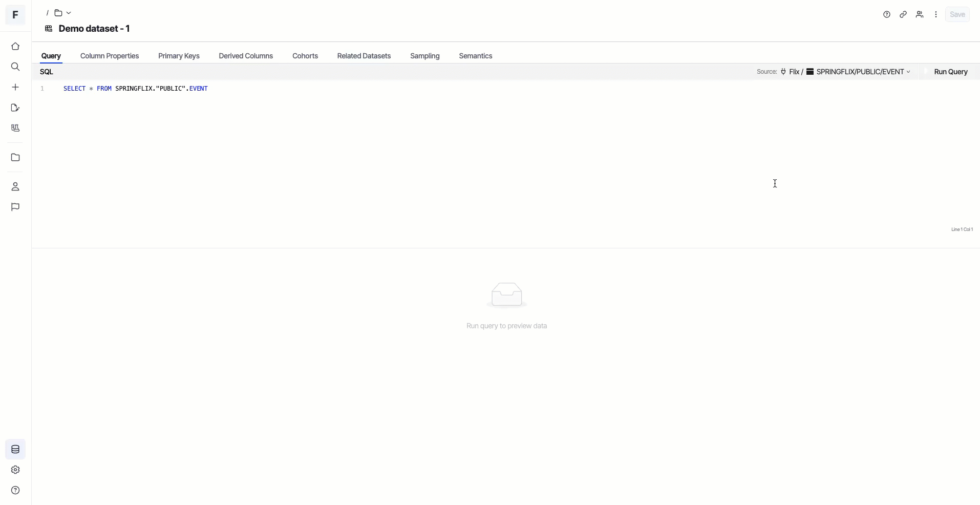Open the folder icon in the sidebar
The image size is (980, 505).
15,157
